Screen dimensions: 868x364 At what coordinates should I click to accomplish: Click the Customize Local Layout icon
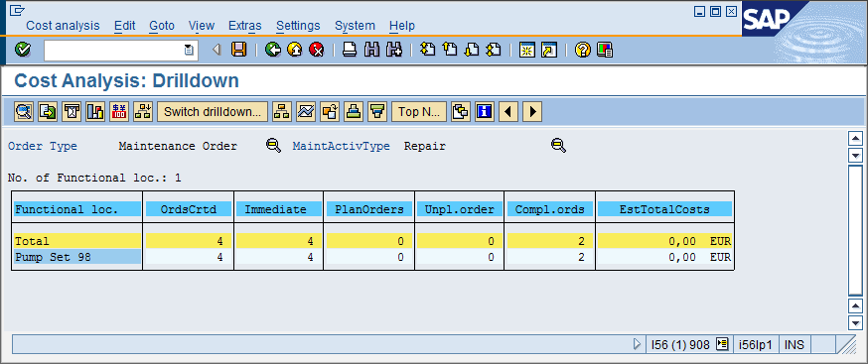pyautogui.click(x=605, y=50)
